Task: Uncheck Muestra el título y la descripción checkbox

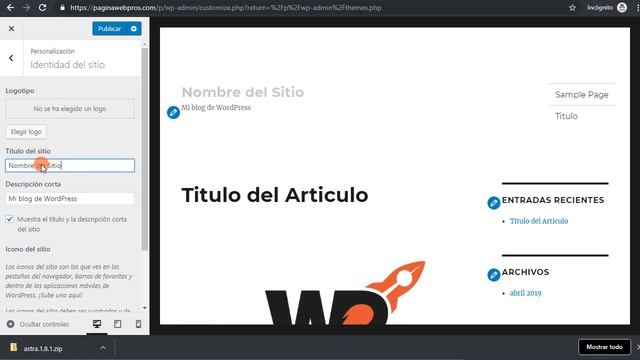Action: pos(9,219)
